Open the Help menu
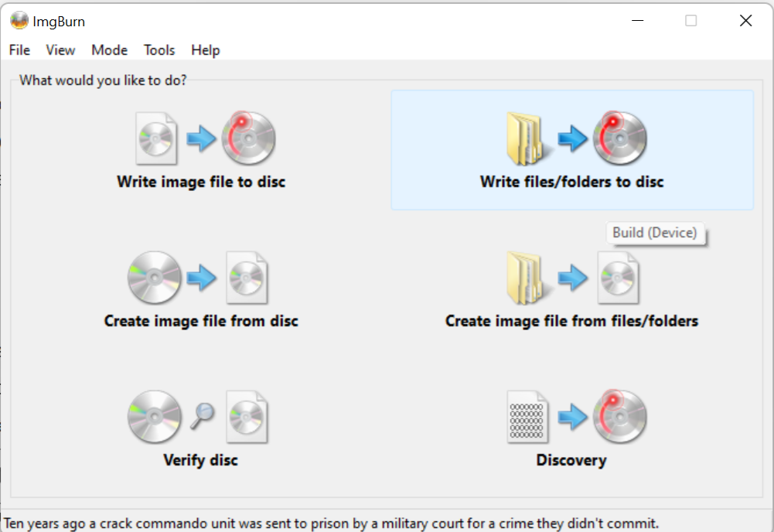Image resolution: width=774 pixels, height=532 pixels. coord(206,50)
